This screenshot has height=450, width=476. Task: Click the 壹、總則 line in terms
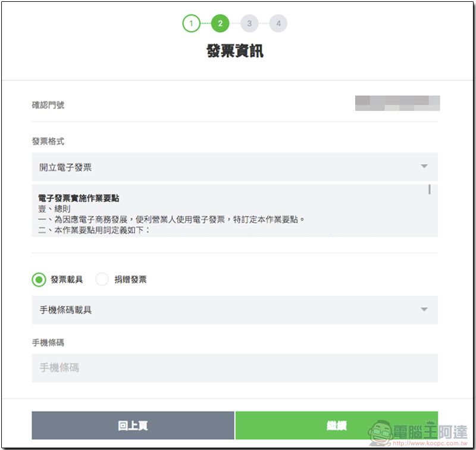[54, 209]
